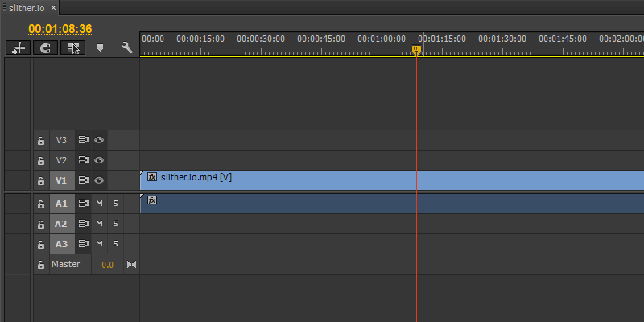The width and height of the screenshot is (644, 322).
Task: Click the Master track output meter icon
Action: pyautogui.click(x=131, y=265)
